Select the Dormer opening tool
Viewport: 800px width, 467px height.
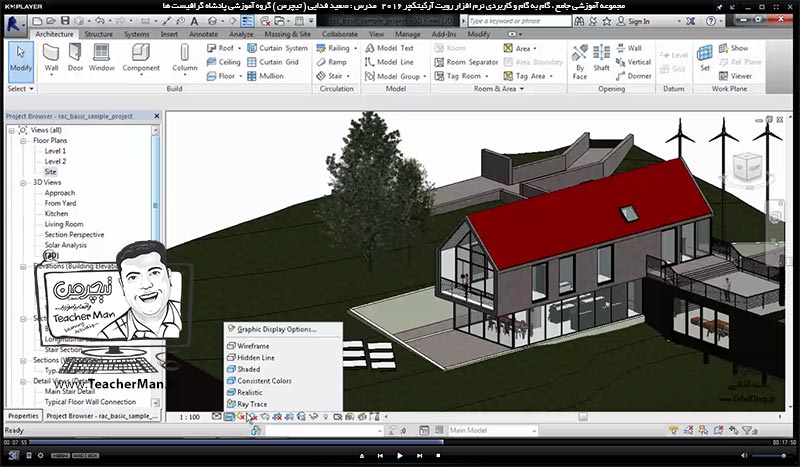tap(634, 76)
